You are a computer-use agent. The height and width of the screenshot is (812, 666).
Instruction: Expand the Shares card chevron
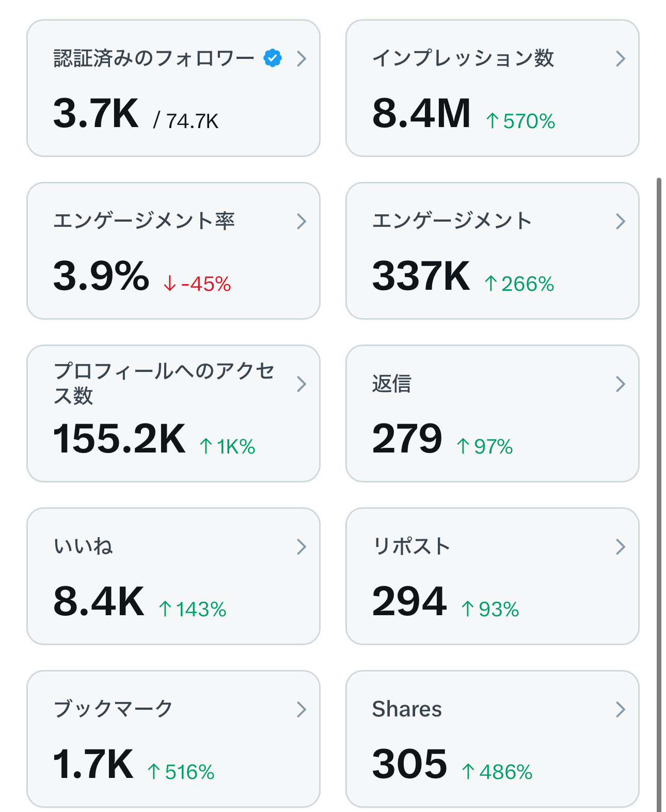[x=621, y=710]
